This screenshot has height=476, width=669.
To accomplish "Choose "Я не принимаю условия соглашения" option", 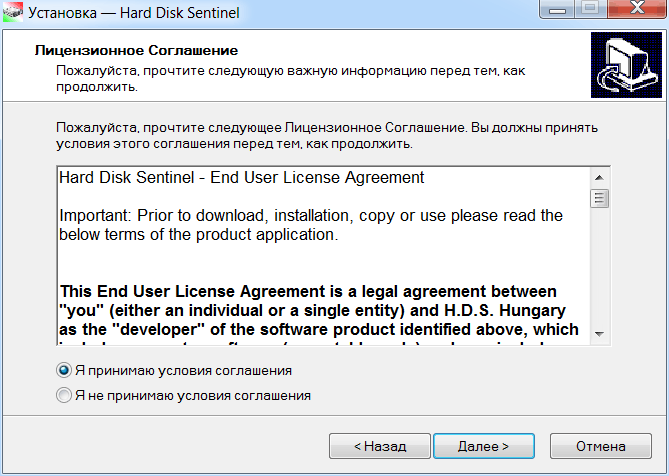I will (x=64, y=395).
